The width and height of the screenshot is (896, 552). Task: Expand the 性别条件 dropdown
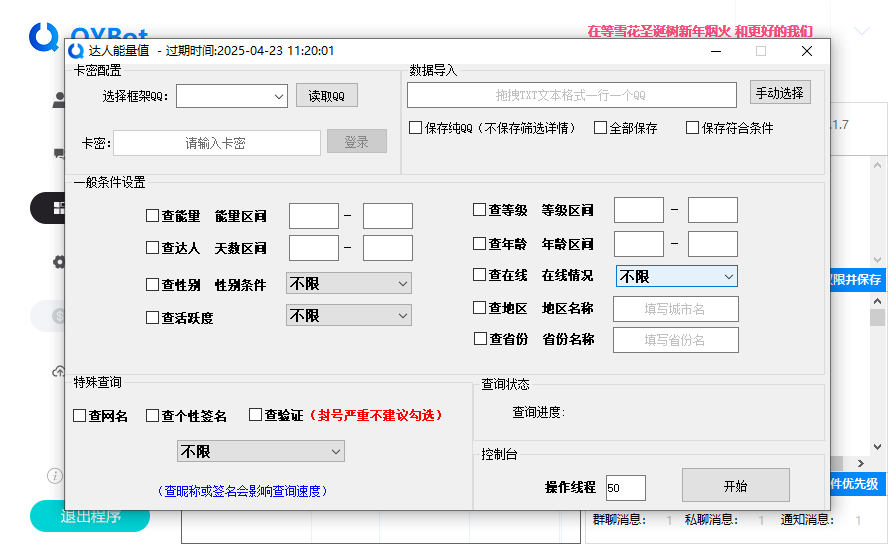348,284
